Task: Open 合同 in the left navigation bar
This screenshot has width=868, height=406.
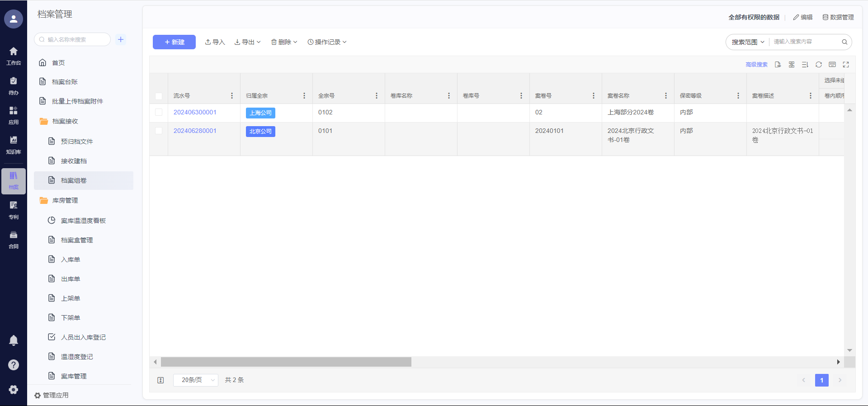Action: pyautogui.click(x=14, y=240)
